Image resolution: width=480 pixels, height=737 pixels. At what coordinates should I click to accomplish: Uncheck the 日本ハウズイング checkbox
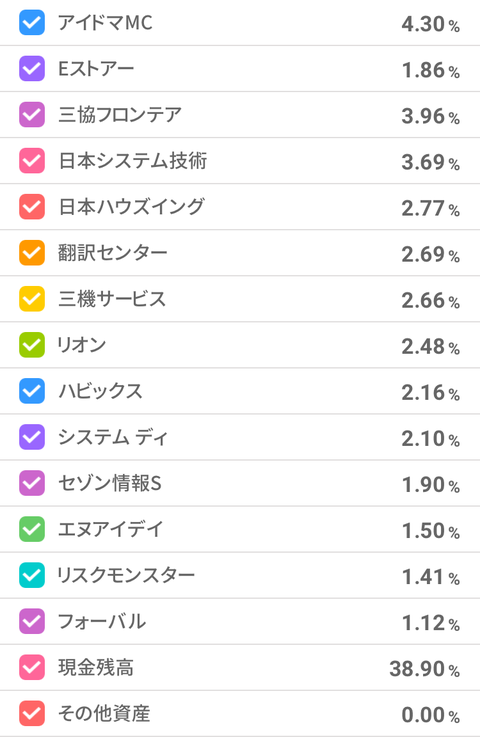[31, 207]
